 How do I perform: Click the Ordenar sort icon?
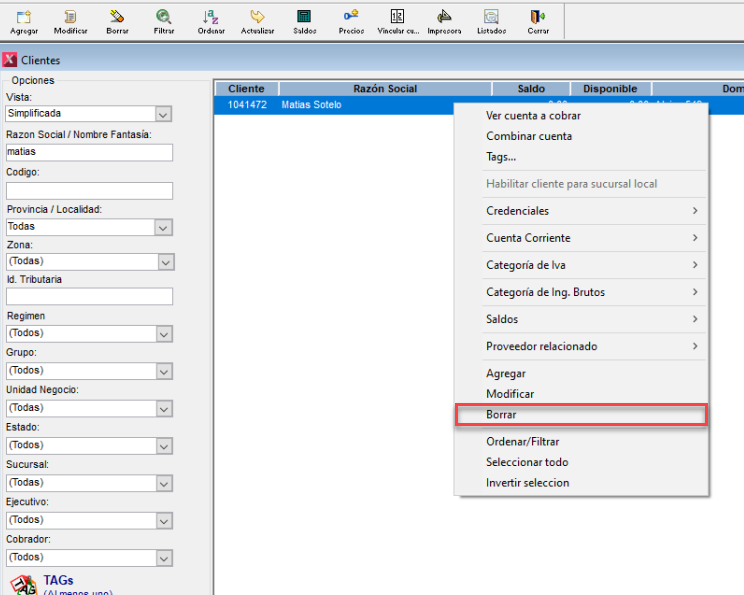click(x=211, y=17)
